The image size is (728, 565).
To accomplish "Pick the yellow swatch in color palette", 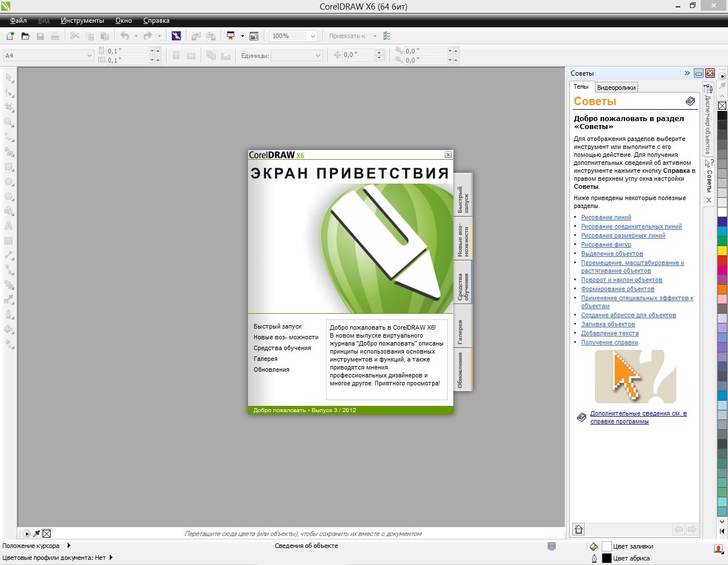I will point(722,250).
